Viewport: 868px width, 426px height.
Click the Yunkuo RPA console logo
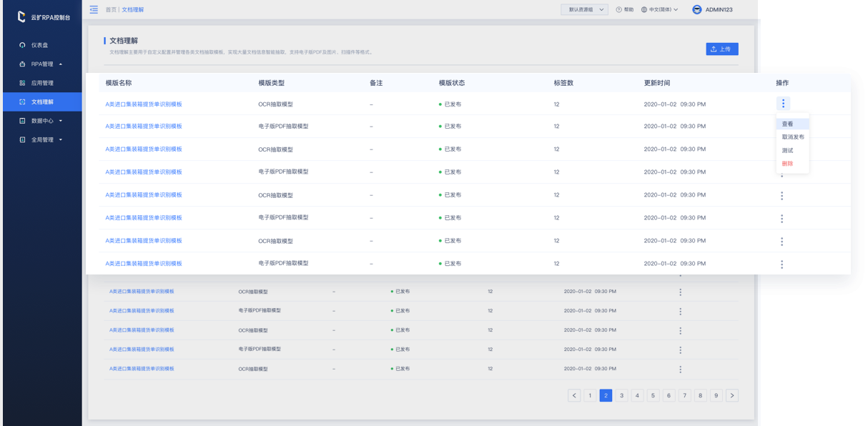click(21, 16)
